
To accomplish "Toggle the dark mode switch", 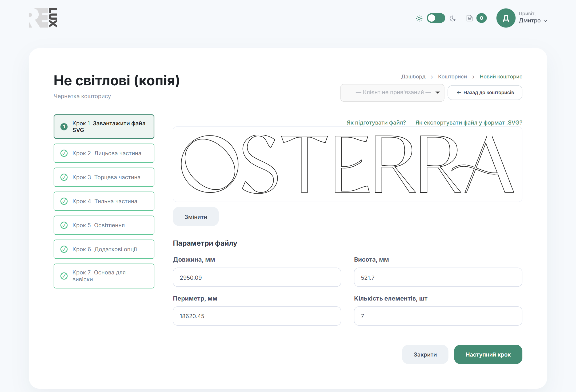I will point(436,18).
